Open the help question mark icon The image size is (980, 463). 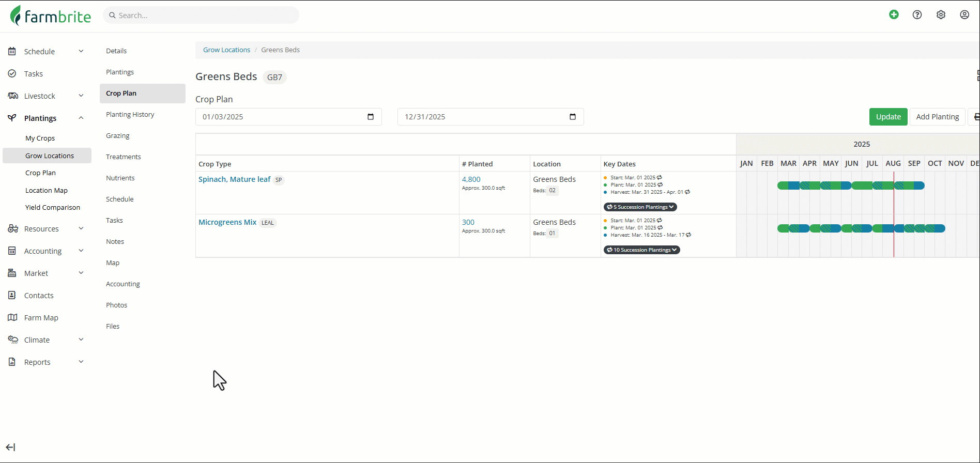coord(917,15)
